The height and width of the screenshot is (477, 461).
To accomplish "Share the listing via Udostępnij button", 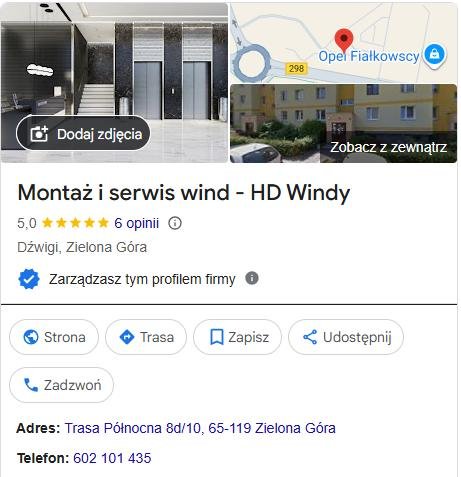I will [x=346, y=337].
